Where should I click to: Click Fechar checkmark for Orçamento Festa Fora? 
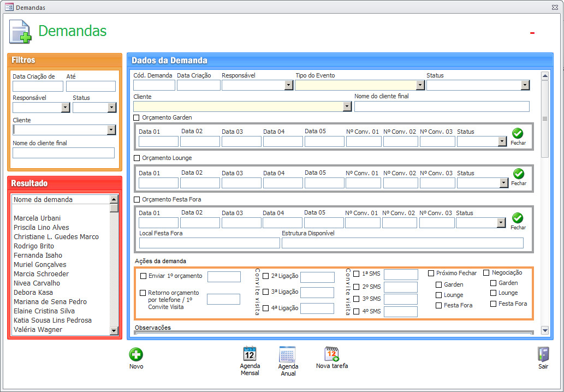tap(518, 218)
